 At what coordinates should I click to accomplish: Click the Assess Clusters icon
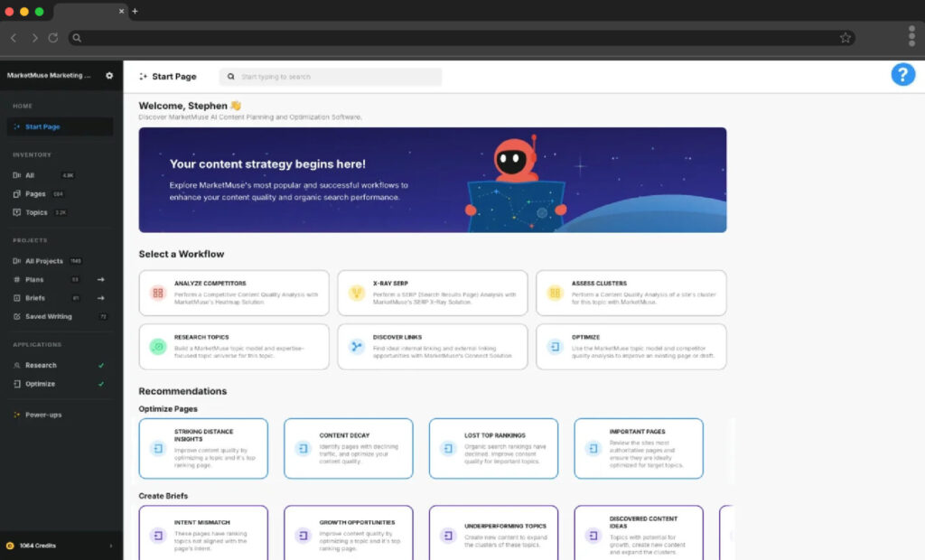(x=555, y=293)
